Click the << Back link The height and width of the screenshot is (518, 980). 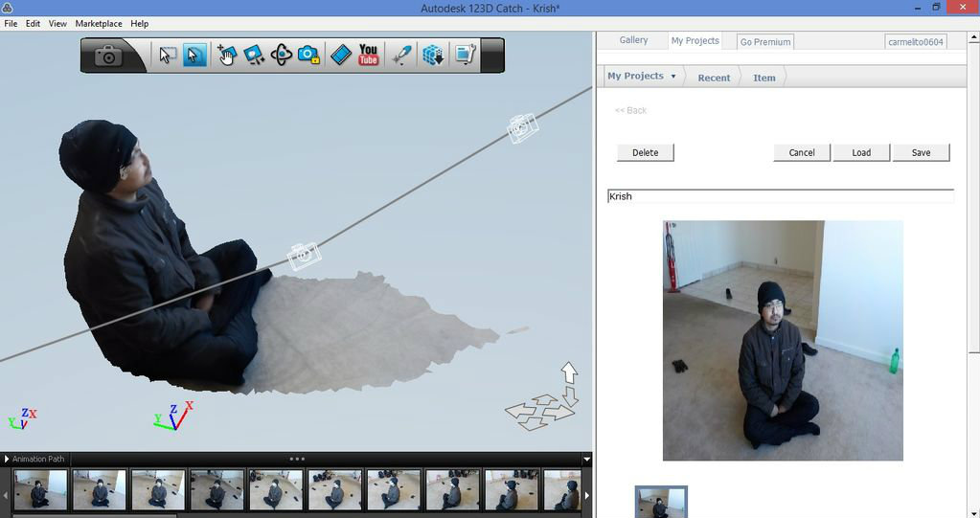(x=630, y=111)
